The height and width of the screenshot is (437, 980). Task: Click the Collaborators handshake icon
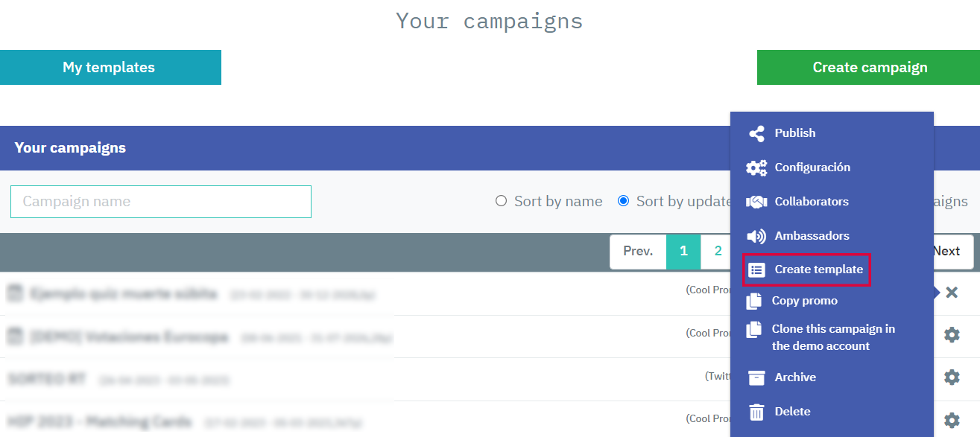[x=756, y=202]
